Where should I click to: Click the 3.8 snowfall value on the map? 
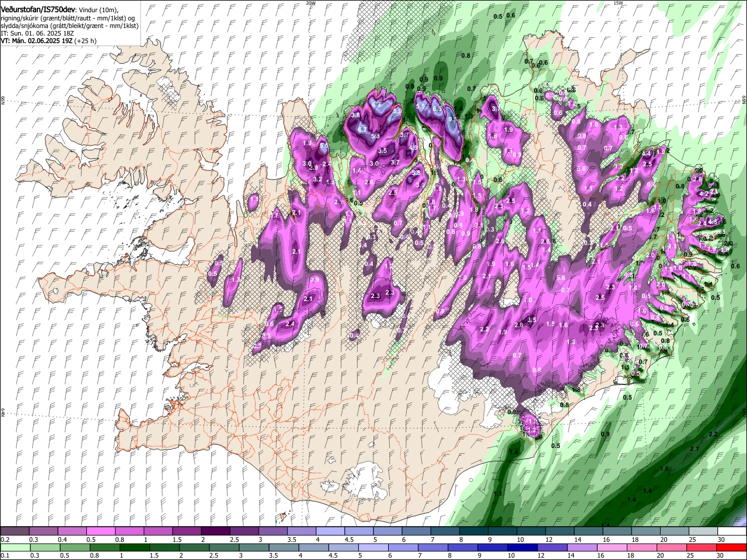click(x=355, y=115)
